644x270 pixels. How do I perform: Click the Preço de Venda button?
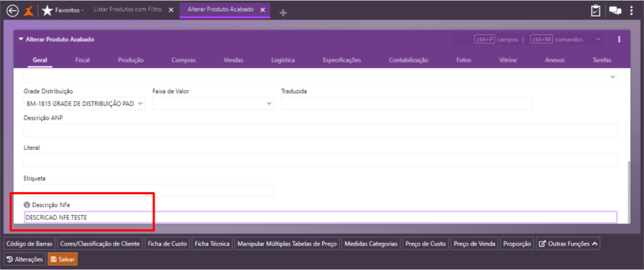[475, 244]
